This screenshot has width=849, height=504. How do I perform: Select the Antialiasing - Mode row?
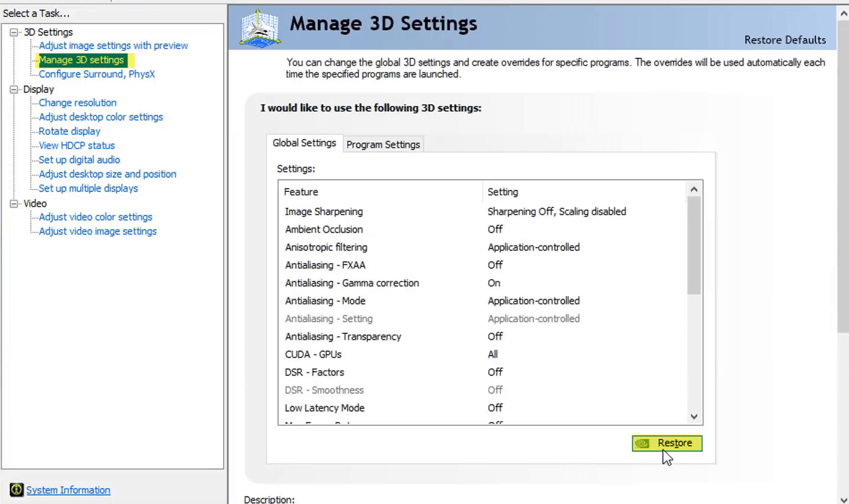tap(482, 301)
